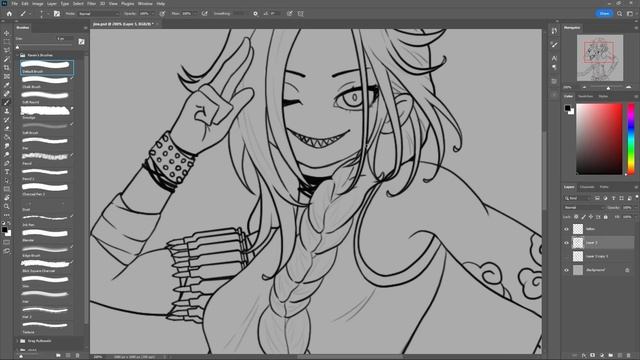Image resolution: width=640 pixels, height=360 pixels.
Task: Hide the selected Layer 1
Action: click(x=566, y=242)
